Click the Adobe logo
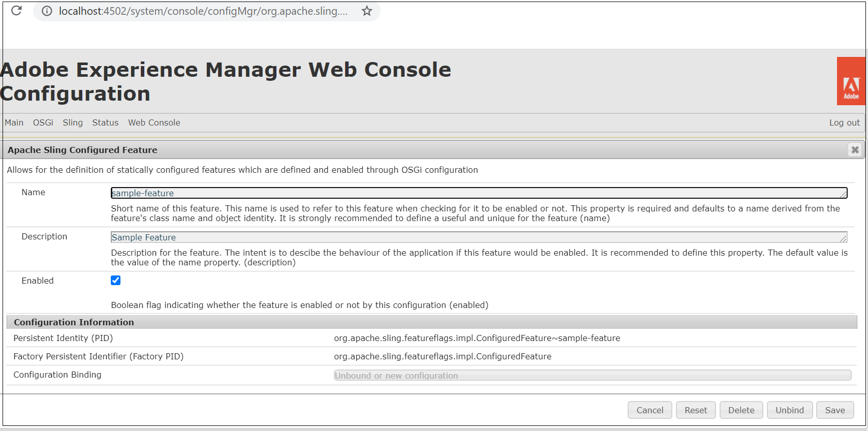 (x=851, y=81)
